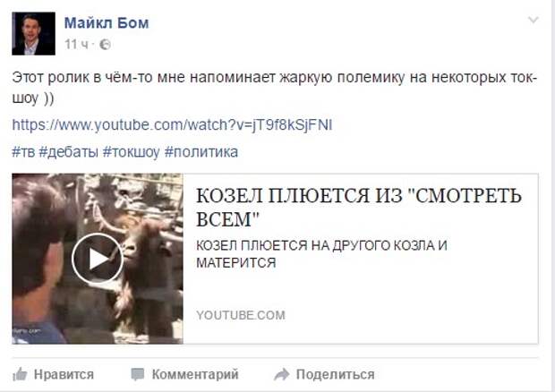Click the Комментарий button text
555x392 pixels.
pyautogui.click(x=195, y=374)
